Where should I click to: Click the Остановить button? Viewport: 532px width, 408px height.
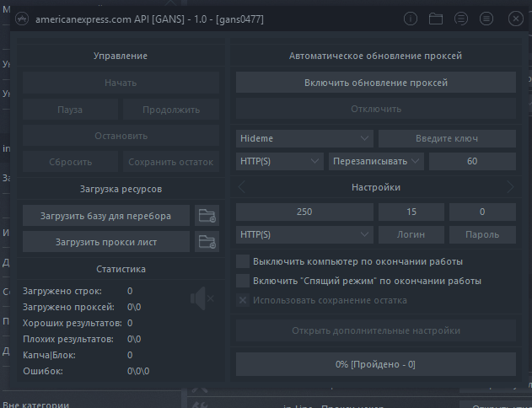(121, 136)
